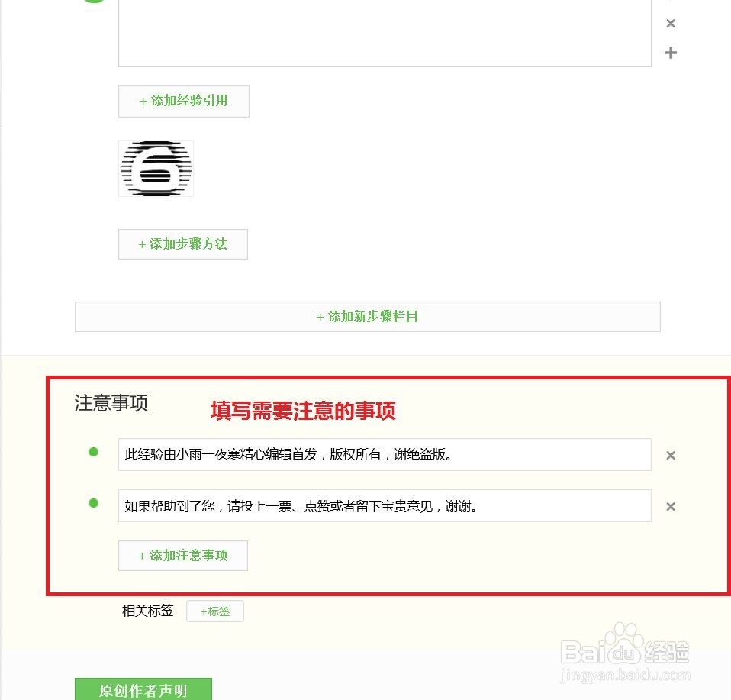731x700 pixels.
Task: Focus the large step text area at the top
Action: (x=385, y=33)
